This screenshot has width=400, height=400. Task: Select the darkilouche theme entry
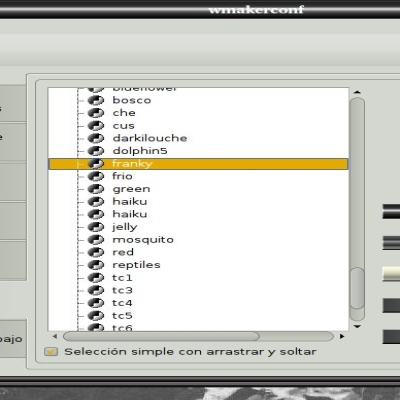150,138
